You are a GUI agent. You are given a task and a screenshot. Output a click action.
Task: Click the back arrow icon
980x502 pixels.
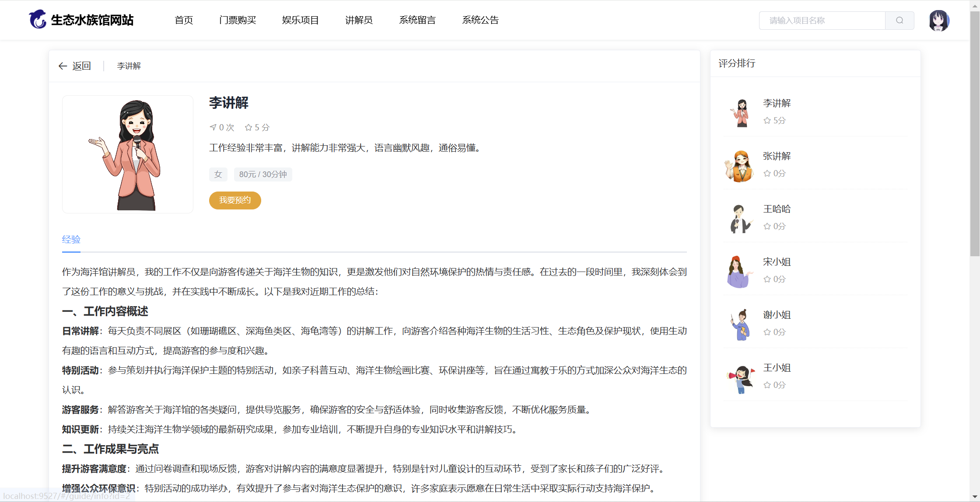(x=63, y=66)
